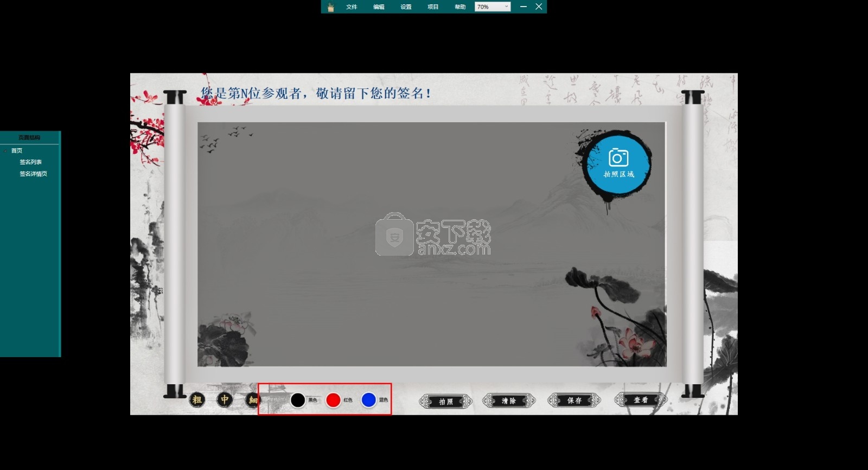
Task: Click the 黑色 color label
Action: (x=312, y=400)
